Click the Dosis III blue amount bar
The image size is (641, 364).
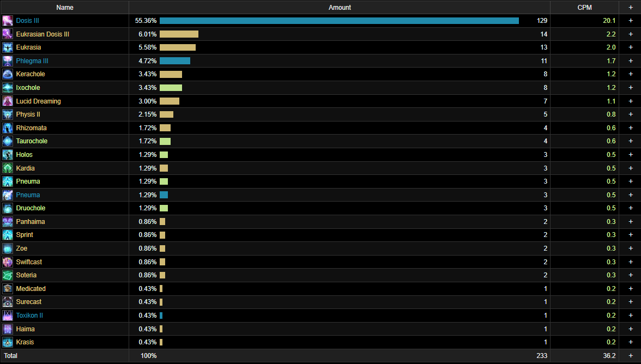tap(339, 20)
